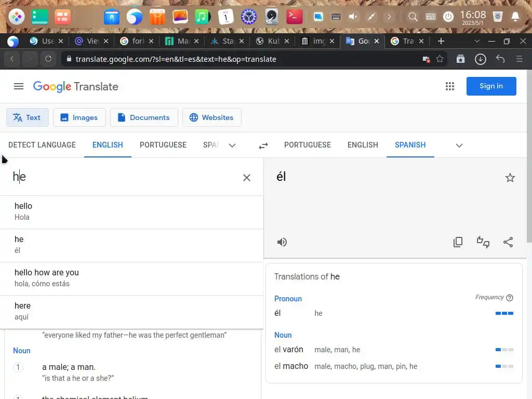Clear the source text with the X
532x399 pixels.
tap(247, 178)
